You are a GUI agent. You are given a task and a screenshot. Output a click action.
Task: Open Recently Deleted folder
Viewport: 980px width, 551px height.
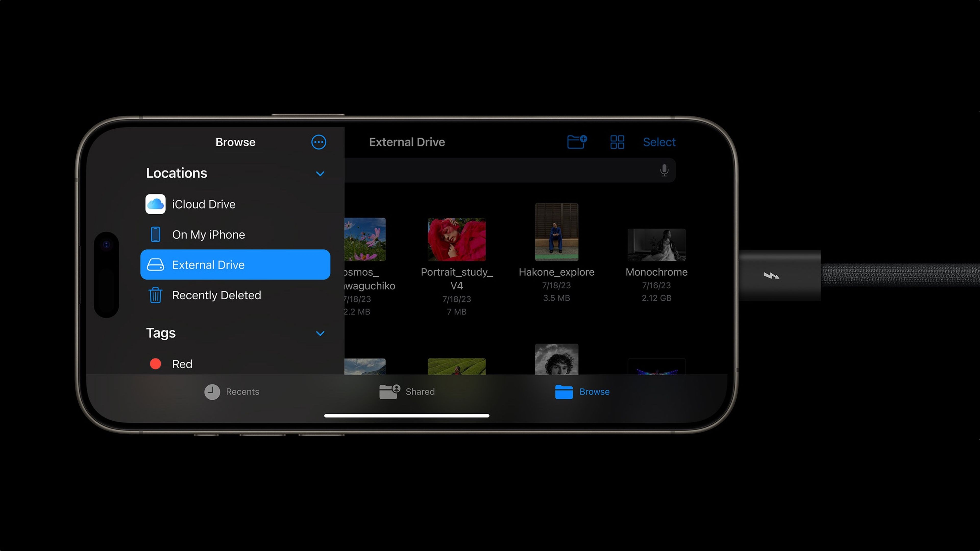[216, 295]
